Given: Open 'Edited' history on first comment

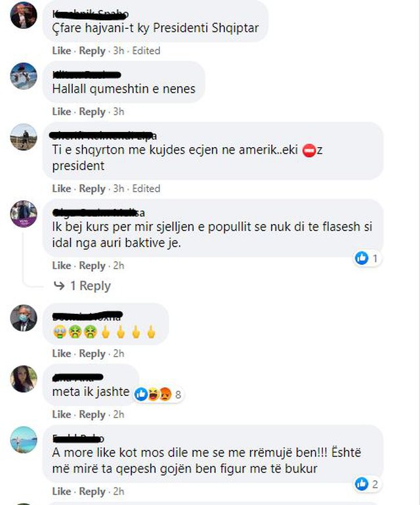Looking at the screenshot, I should click(146, 51).
